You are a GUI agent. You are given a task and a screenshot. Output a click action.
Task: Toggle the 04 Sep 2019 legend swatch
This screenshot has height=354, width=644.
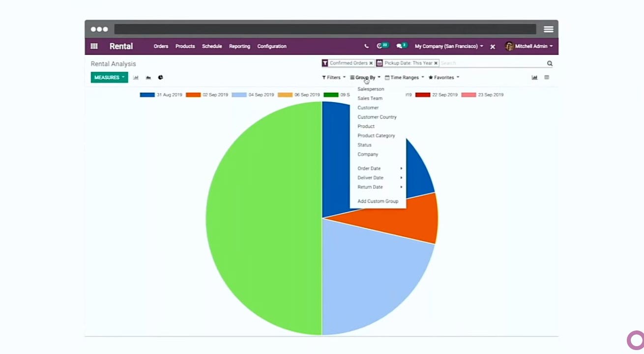pos(239,95)
